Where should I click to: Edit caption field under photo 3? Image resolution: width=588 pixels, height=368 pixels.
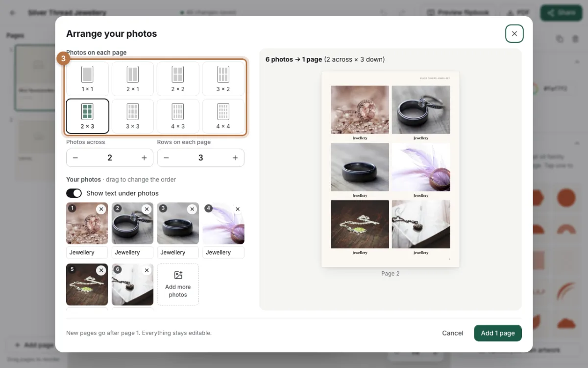pos(178,252)
